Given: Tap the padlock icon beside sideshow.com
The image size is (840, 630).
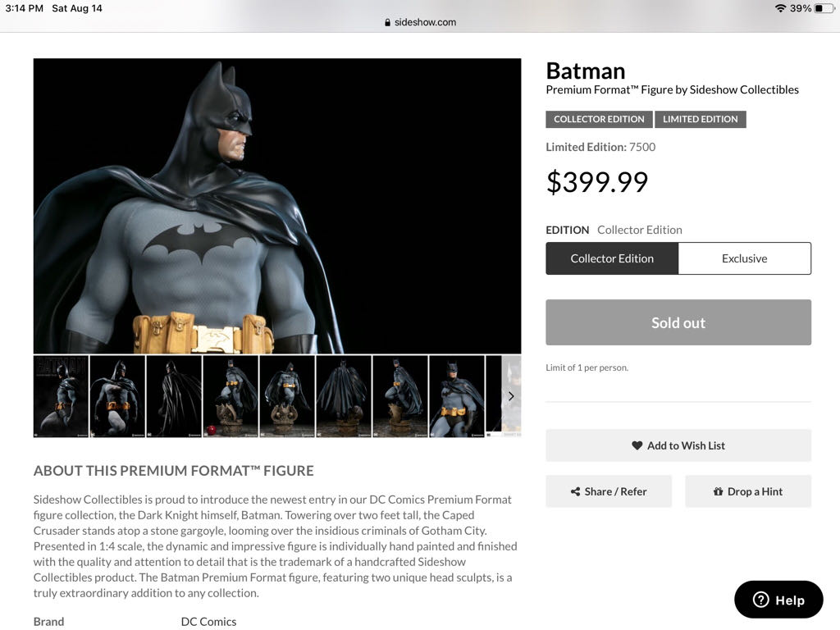Looking at the screenshot, I should (x=388, y=22).
